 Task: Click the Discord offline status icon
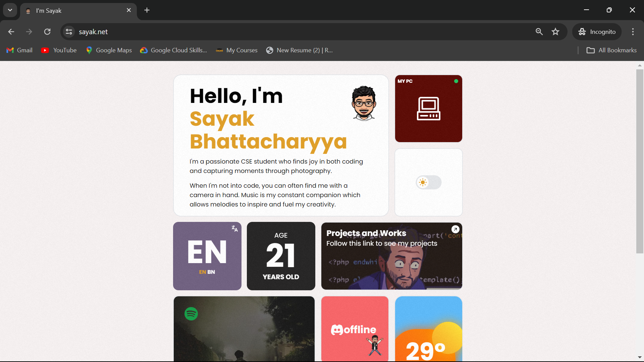tap(337, 330)
